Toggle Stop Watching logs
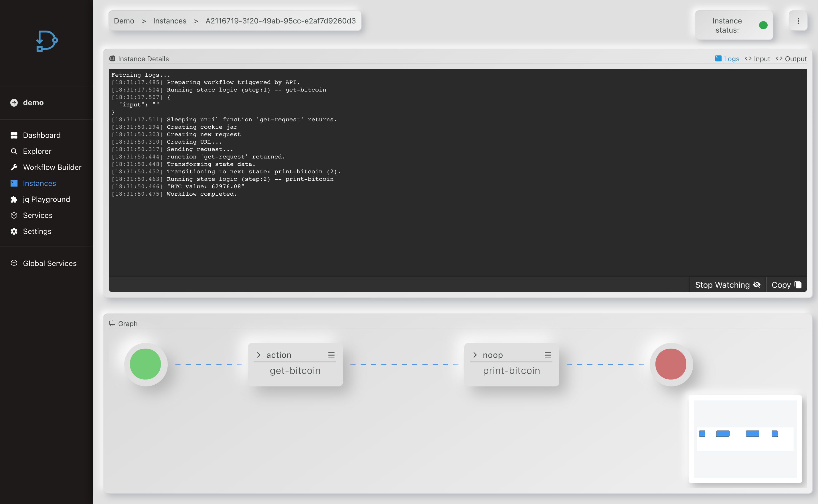This screenshot has height=504, width=818. [x=727, y=285]
